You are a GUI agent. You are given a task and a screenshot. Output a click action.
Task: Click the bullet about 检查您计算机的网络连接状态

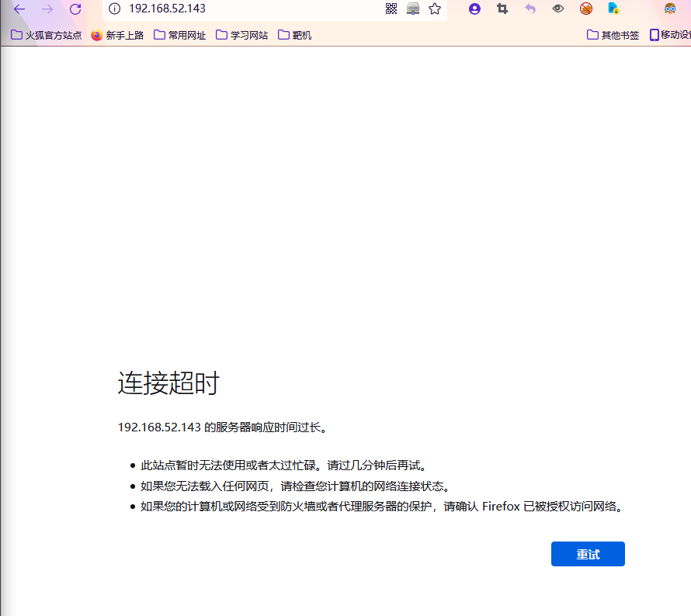pos(295,486)
